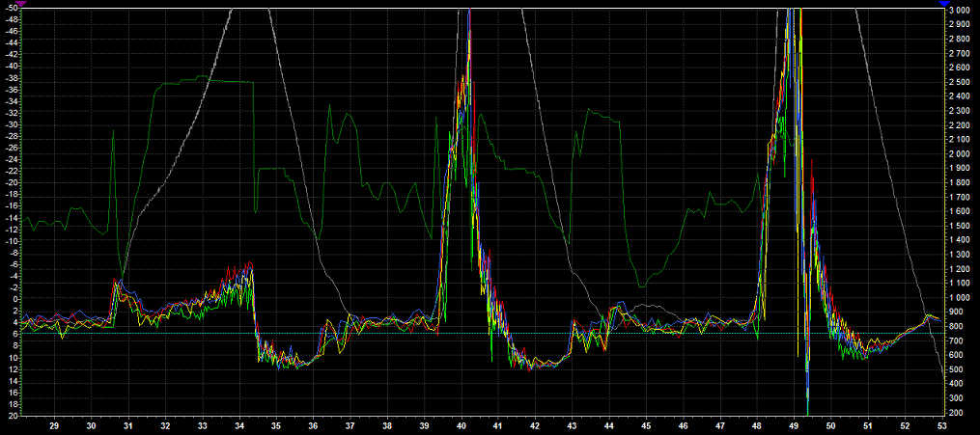Click the purple triangle marker at chart top-left
Screen dimensions: 980x435
tap(22, 3)
